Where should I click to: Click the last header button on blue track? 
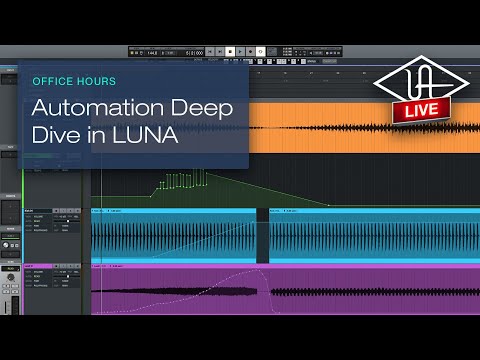pyautogui.click(x=78, y=211)
